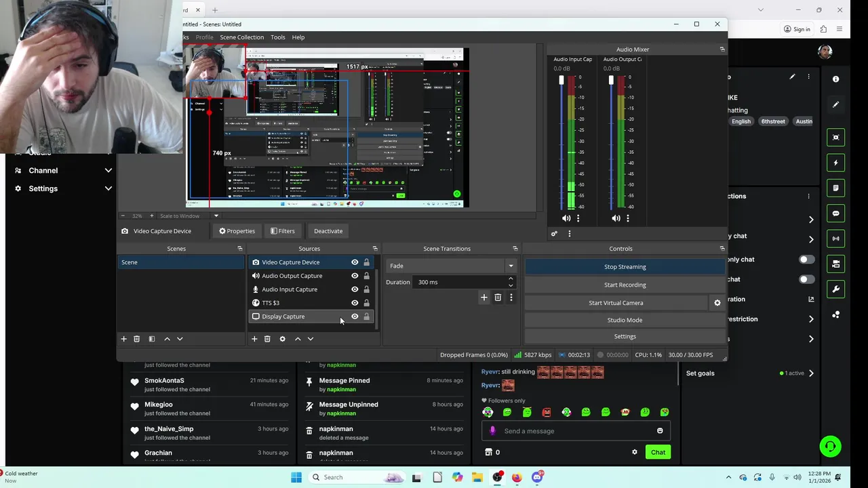The image size is (868, 488).
Task: Toggle visibility of Display Capture source
Action: coord(355,317)
